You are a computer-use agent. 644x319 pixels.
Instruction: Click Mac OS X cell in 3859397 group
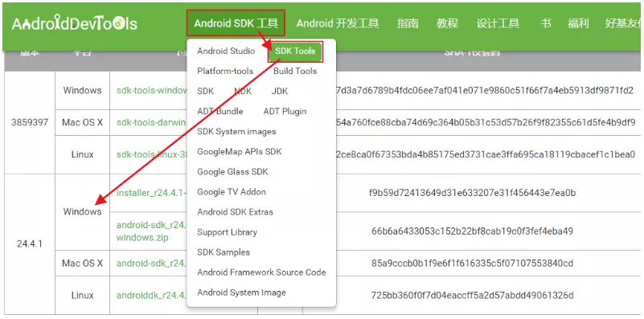(x=82, y=122)
